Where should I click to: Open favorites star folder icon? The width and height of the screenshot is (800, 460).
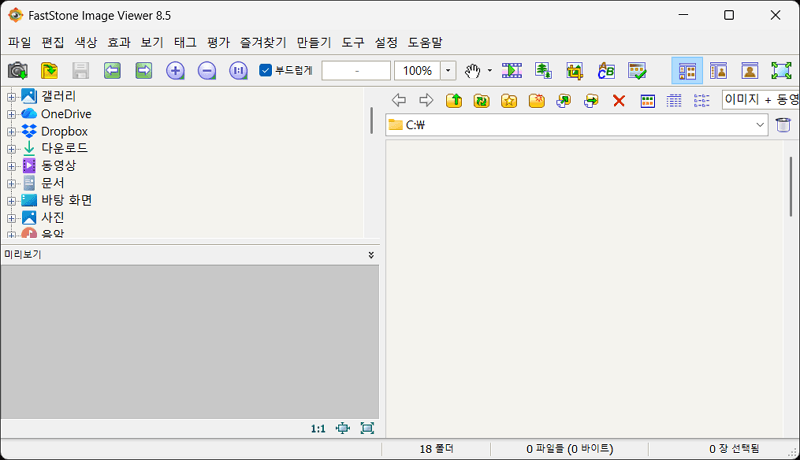click(x=509, y=100)
